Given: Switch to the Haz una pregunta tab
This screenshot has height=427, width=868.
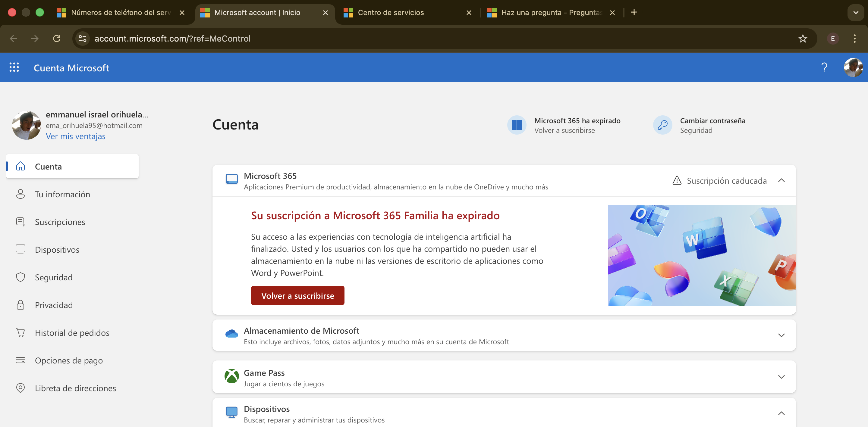Looking at the screenshot, I should pos(551,12).
